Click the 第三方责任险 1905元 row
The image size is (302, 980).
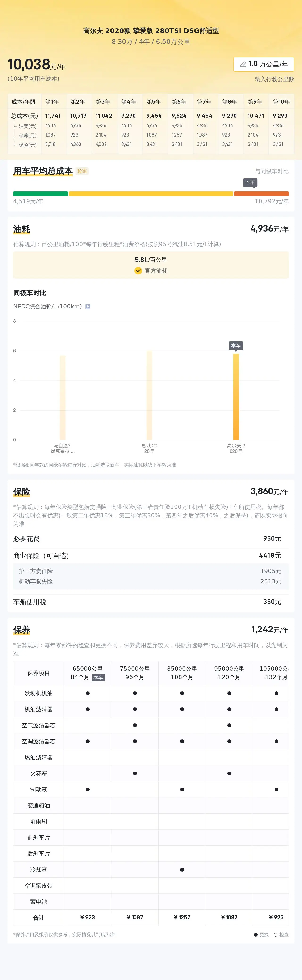coord(151,571)
